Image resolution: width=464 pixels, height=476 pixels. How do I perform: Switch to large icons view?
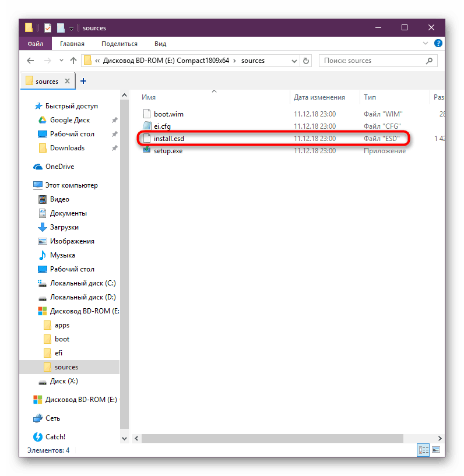click(436, 450)
